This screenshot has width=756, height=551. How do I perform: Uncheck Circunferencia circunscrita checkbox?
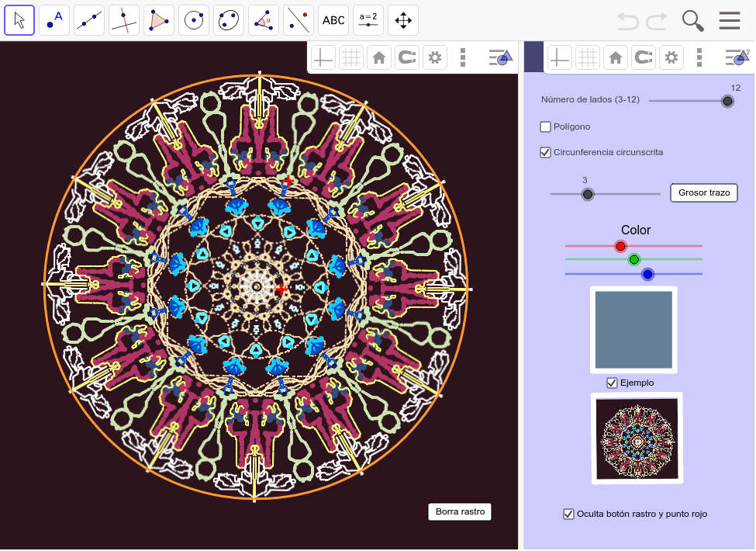[545, 152]
